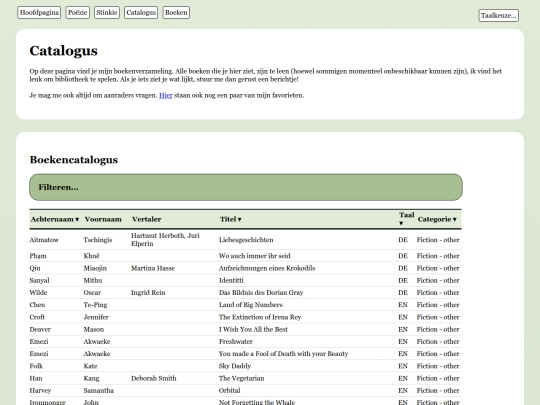This screenshot has width=540, height=405.
Task: Click title 'You made a Fool of Death with your Beauty'
Action: 283,354
